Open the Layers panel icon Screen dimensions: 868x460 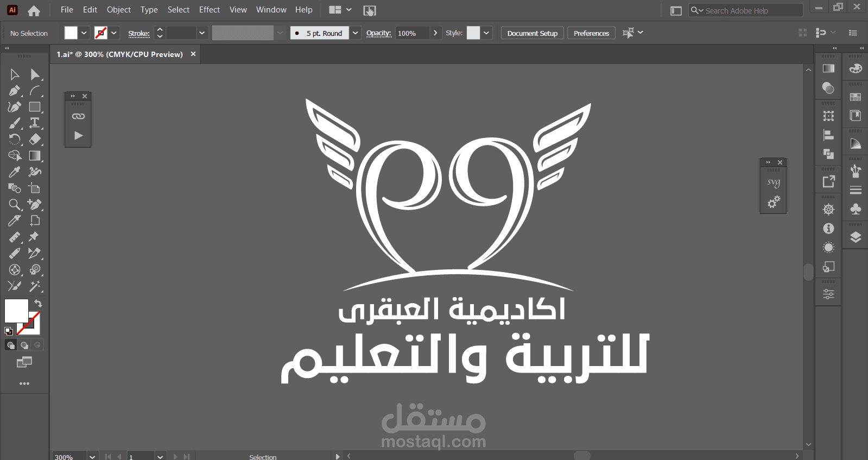pos(856,237)
